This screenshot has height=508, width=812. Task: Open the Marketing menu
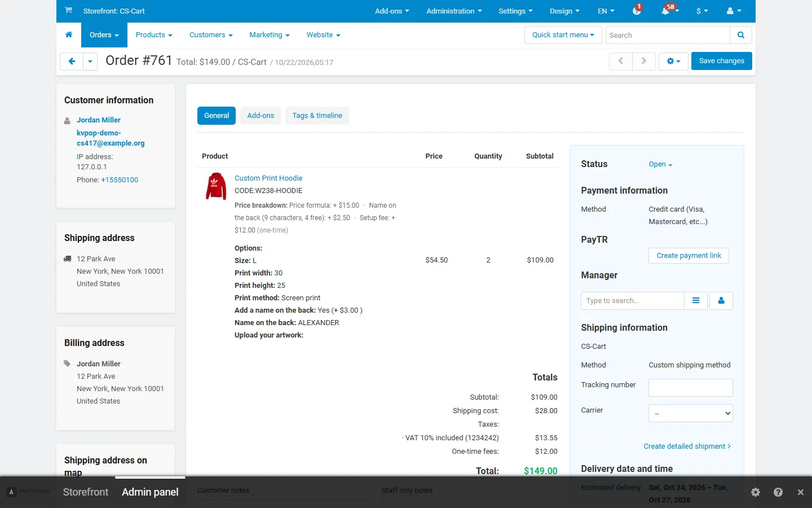click(270, 35)
